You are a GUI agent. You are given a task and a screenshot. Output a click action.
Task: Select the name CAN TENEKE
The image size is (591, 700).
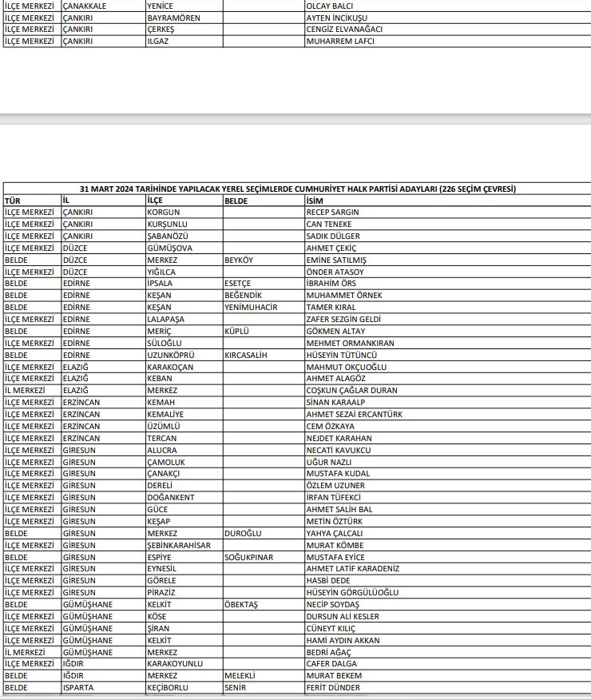tap(329, 224)
